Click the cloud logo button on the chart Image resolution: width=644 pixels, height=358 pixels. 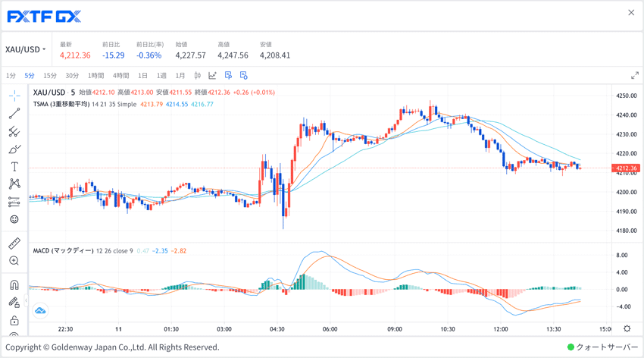click(40, 311)
